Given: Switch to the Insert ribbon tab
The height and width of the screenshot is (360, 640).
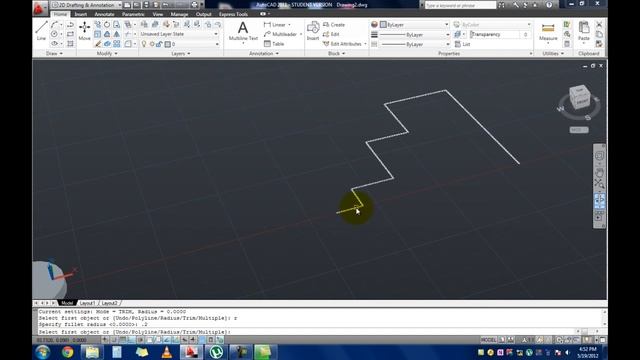Looking at the screenshot, I should [80, 14].
